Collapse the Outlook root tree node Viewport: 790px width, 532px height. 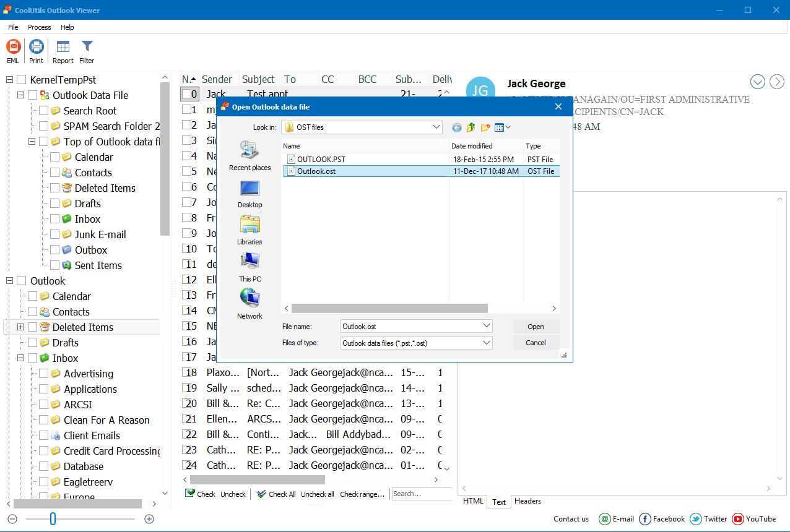[9, 281]
